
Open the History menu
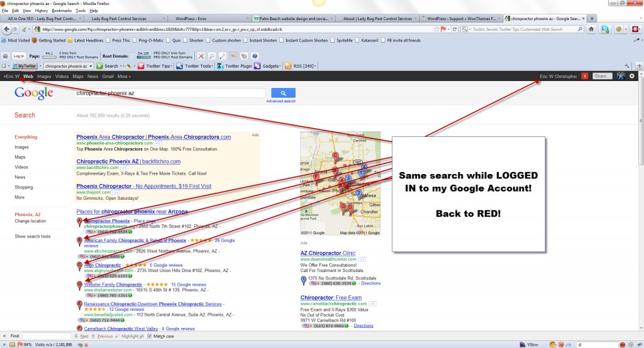[x=41, y=11]
